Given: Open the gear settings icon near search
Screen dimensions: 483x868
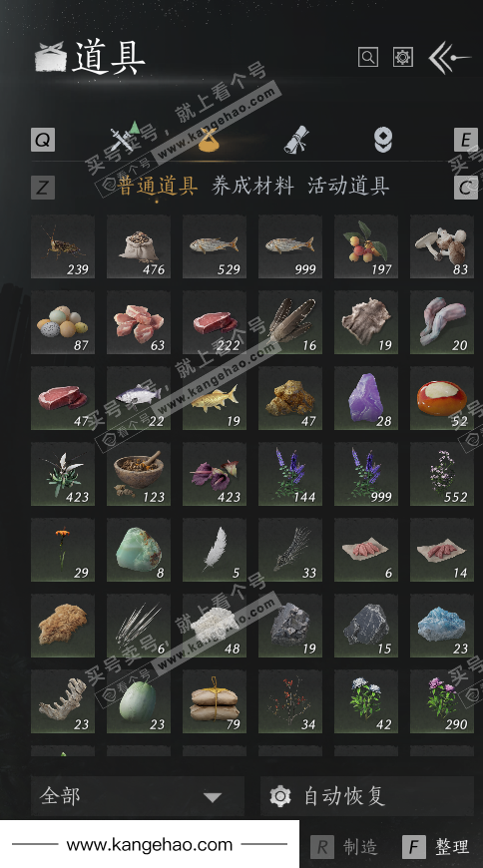Looking at the screenshot, I should pos(403,57).
